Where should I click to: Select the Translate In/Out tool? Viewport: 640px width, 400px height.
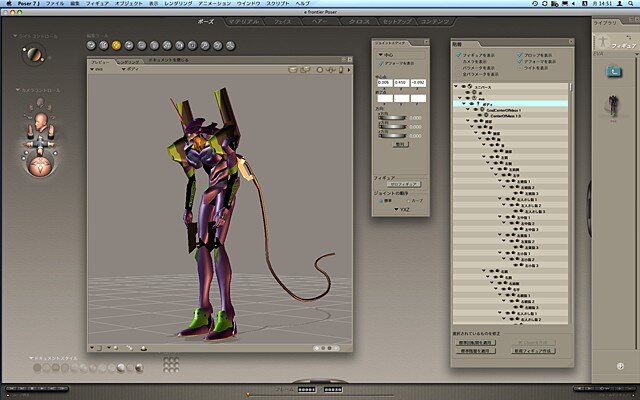(x=129, y=45)
